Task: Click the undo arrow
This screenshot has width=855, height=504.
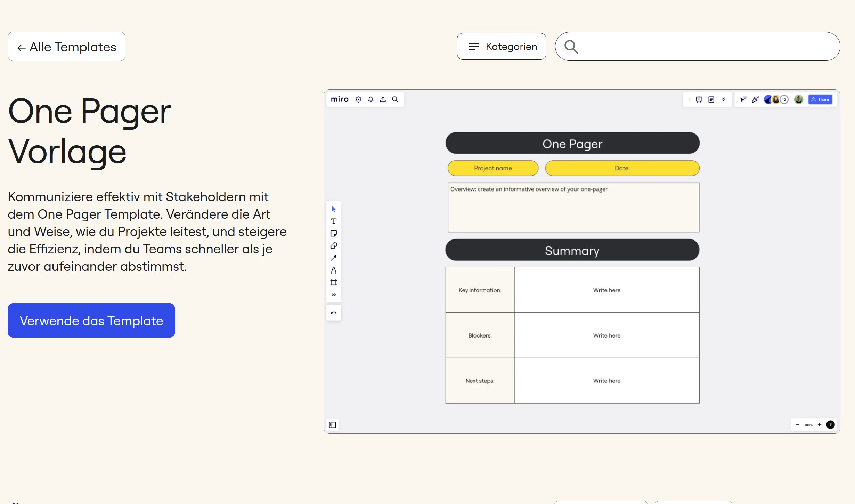Action: [x=334, y=313]
